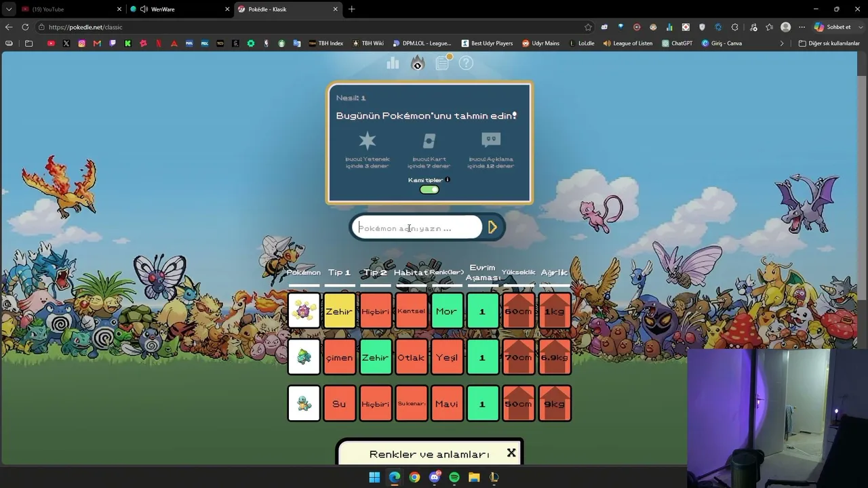Select the Pokédle - Klasik tab
The width and height of the screenshot is (868, 488).
pos(288,9)
